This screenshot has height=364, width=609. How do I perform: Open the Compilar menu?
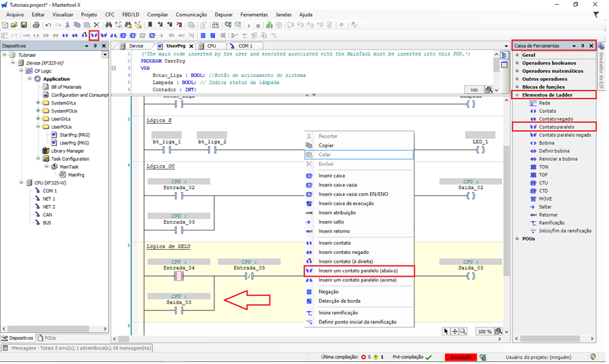(157, 14)
